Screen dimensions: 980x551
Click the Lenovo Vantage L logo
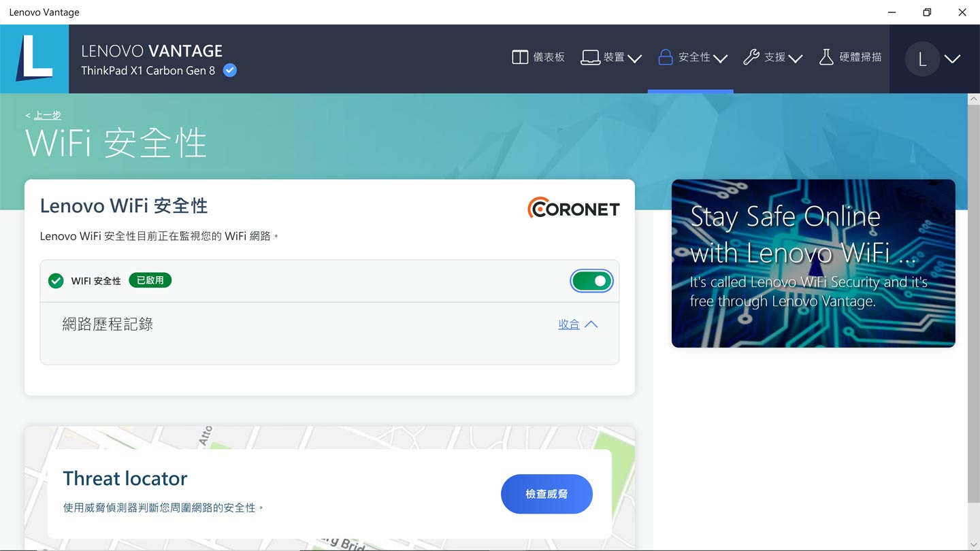(x=34, y=59)
